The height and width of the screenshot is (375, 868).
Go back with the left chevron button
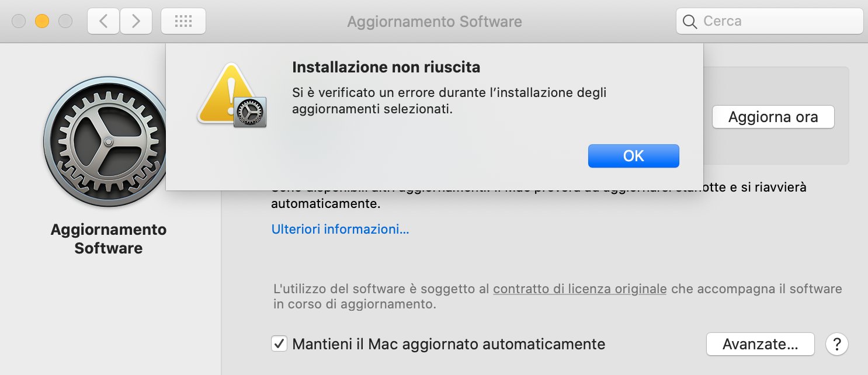coord(103,22)
